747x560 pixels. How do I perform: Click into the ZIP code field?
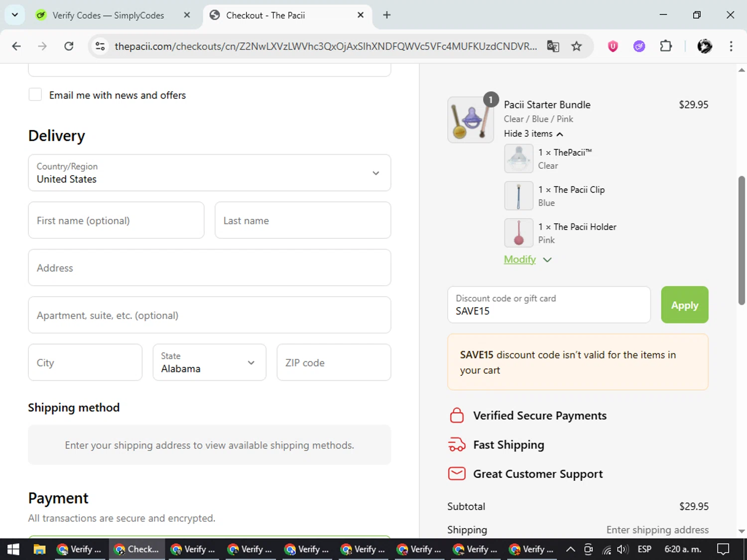coord(334,362)
